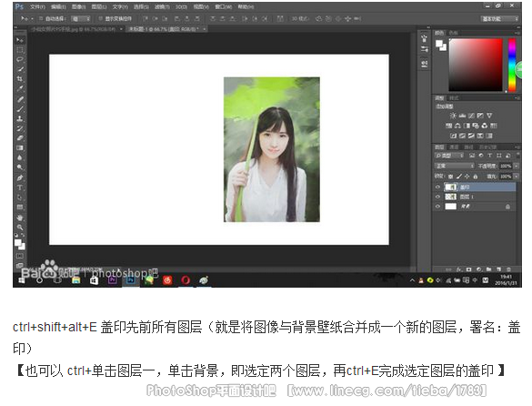Open the 编辑 menu
Screen dimensions: 532x406
pyautogui.click(x=58, y=6)
